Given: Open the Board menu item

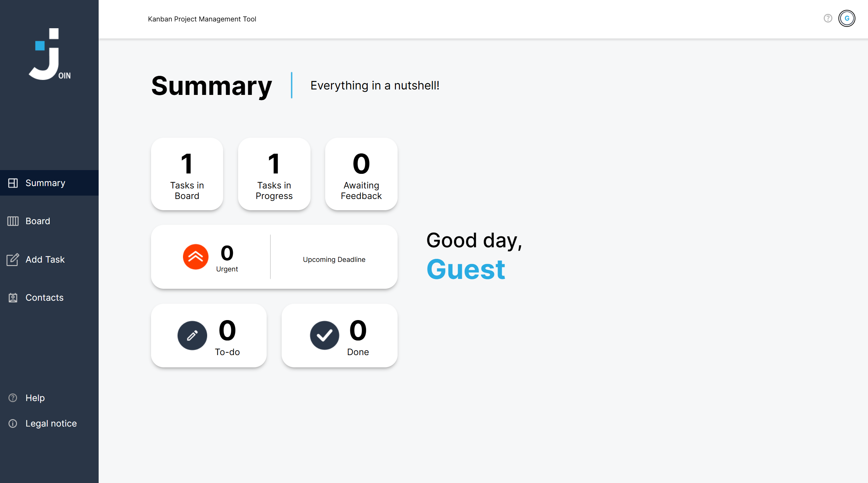Looking at the screenshot, I should click(x=38, y=221).
